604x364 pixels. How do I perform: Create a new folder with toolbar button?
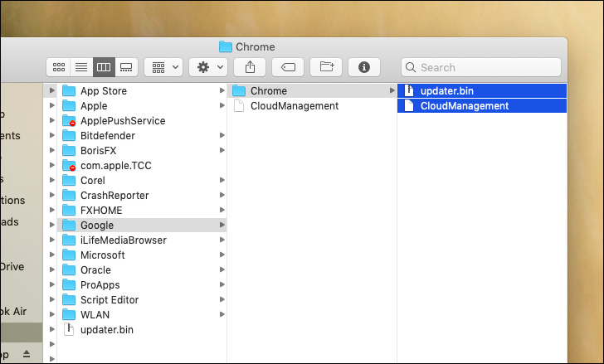pos(326,68)
